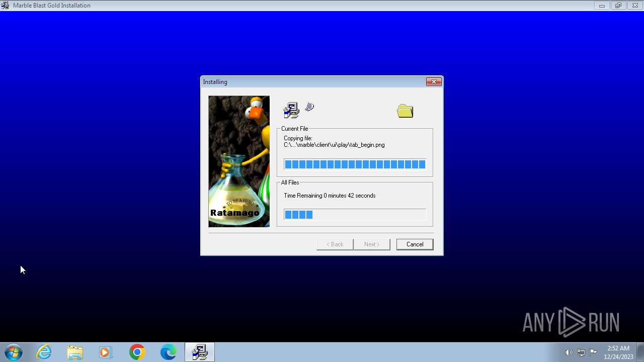
Task: Click the Current File progress bar
Action: [355, 164]
